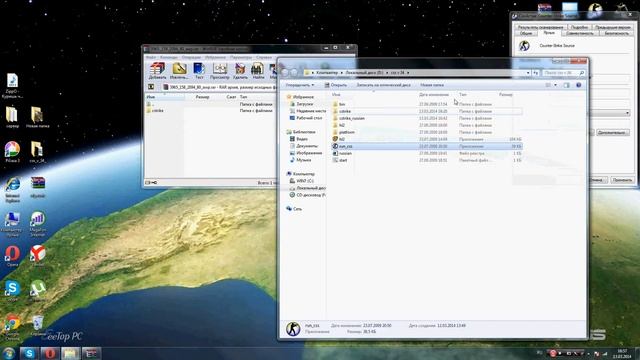This screenshot has width=640, height=360.
Task: Click New folder (Новая папка) in Explorer
Action: coord(432,85)
